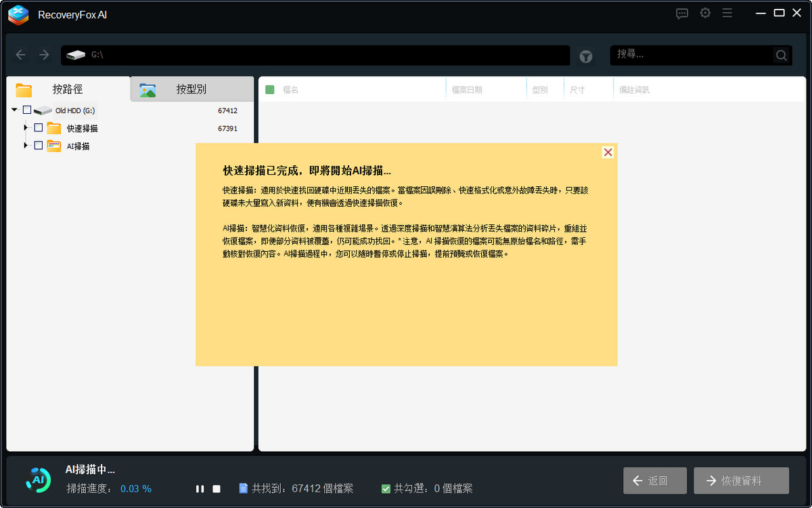Screen dimensions: 812x508
Task: Stop the AI scan
Action: click(x=217, y=488)
